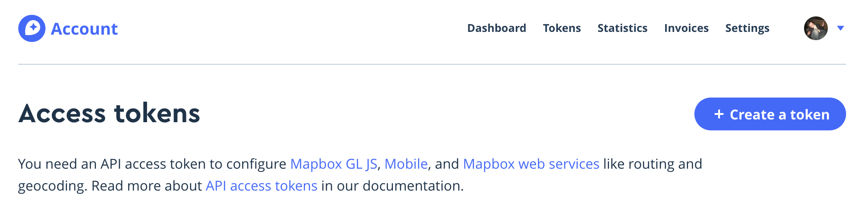Open the Statistics nav item

(x=622, y=28)
